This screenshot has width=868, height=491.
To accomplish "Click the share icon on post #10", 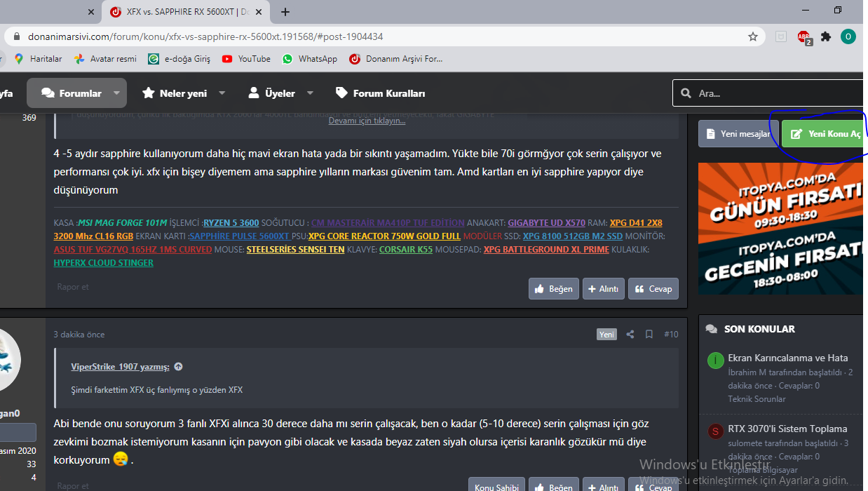I will (630, 335).
